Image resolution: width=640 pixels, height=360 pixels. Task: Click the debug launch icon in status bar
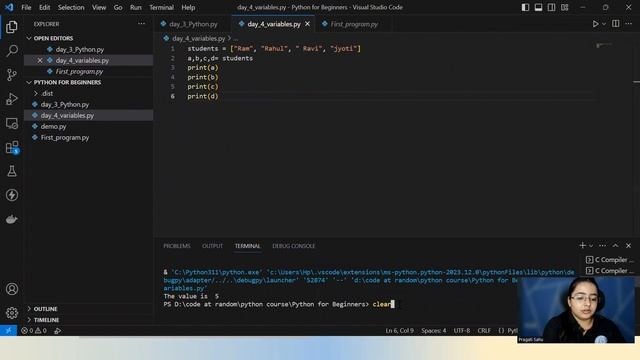click(x=58, y=331)
